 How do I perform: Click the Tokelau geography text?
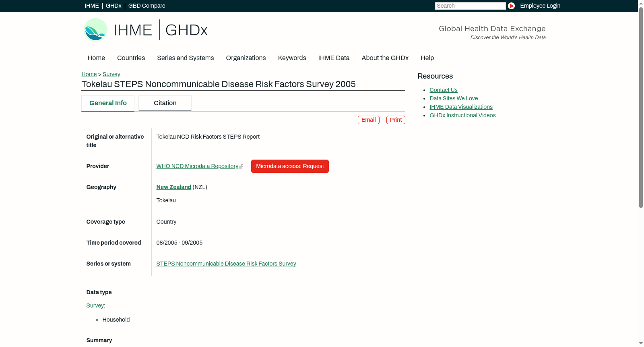coord(166,200)
